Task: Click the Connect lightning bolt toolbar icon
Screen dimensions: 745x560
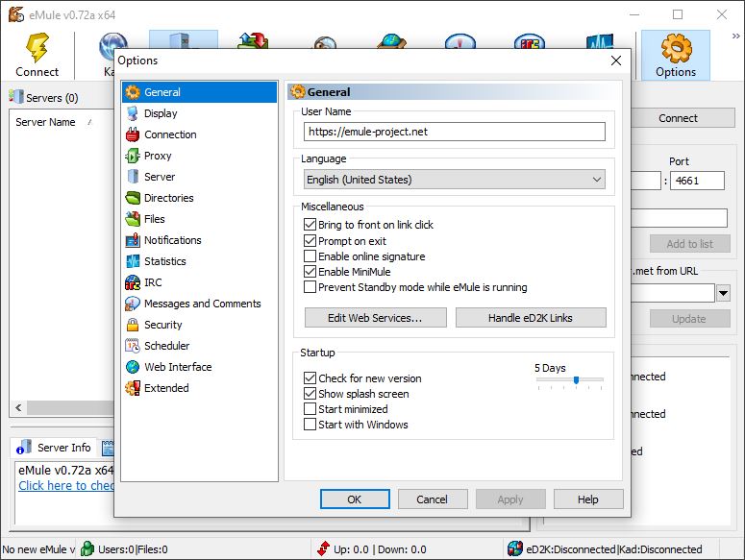Action: 37,48
